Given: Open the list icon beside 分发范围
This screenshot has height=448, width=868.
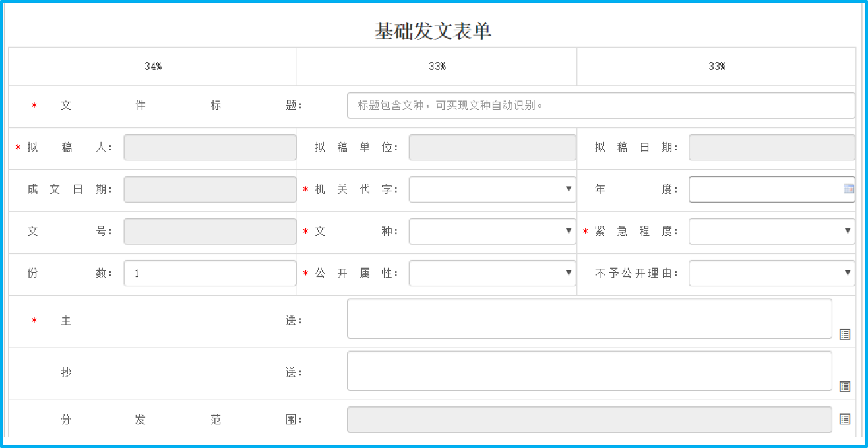Looking at the screenshot, I should pyautogui.click(x=845, y=419).
